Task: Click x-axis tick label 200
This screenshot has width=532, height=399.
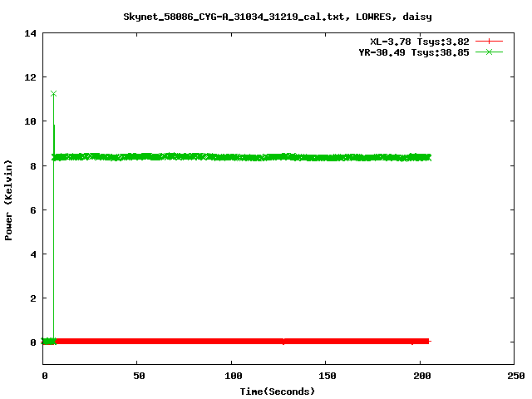Action: 421,376
